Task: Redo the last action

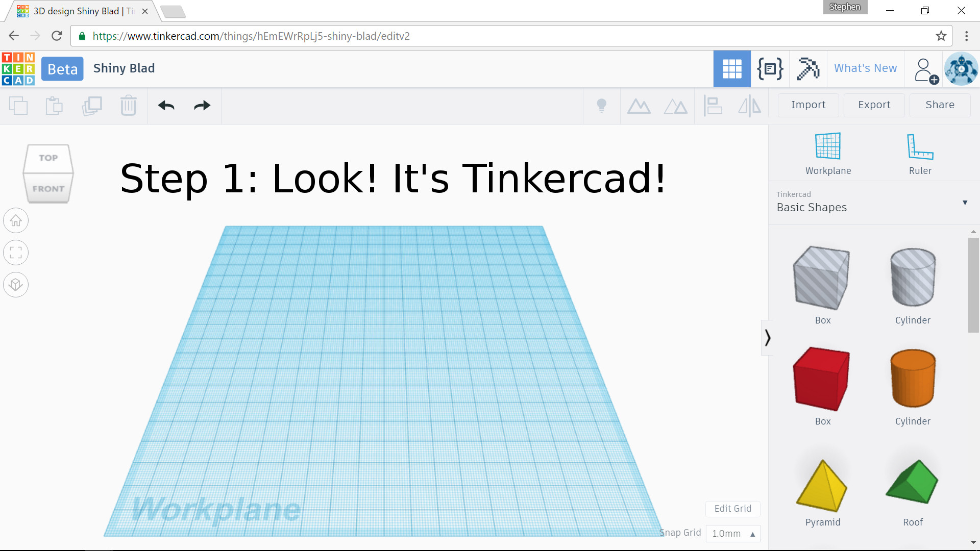Action: point(202,106)
